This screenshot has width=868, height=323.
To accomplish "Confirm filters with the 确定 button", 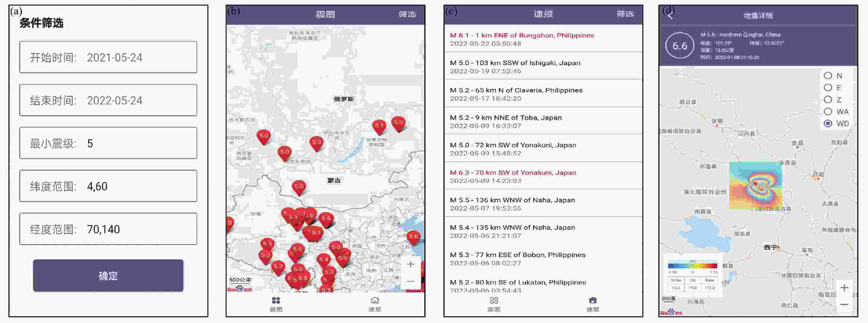I will click(108, 276).
